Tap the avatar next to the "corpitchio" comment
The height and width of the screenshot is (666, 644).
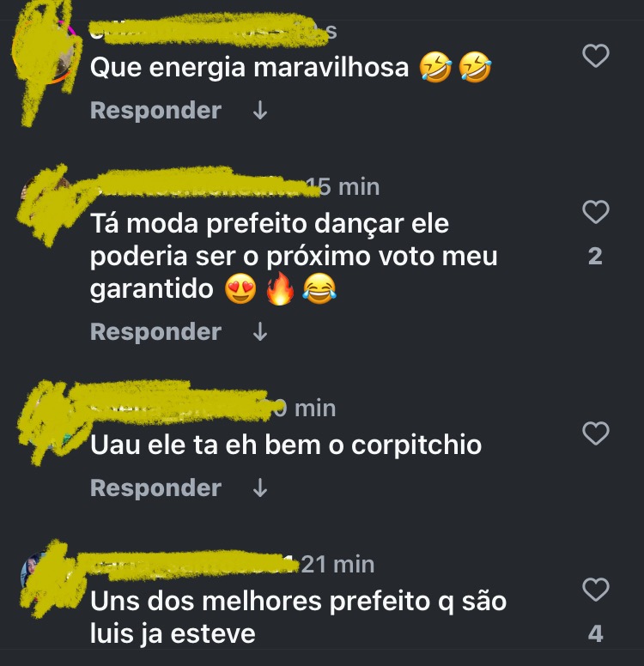[46, 421]
